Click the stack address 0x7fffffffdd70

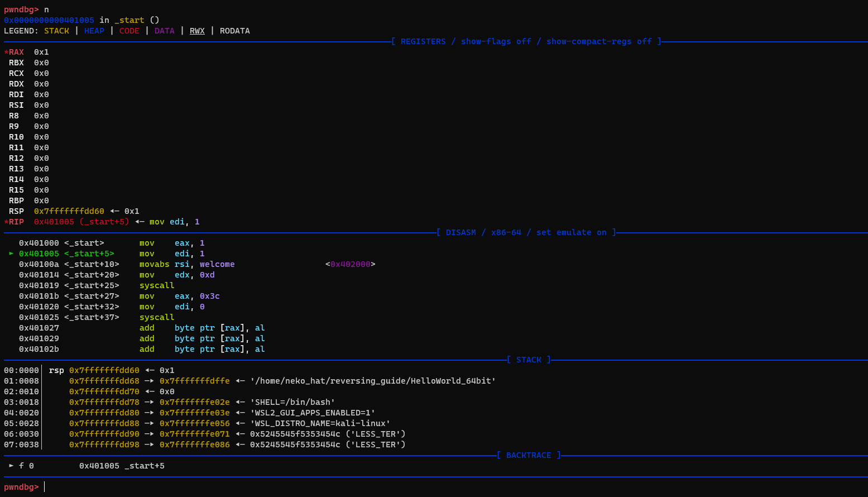coord(104,391)
